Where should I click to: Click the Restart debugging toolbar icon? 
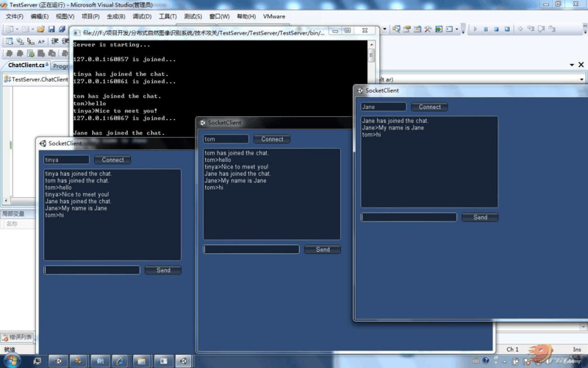point(507,29)
